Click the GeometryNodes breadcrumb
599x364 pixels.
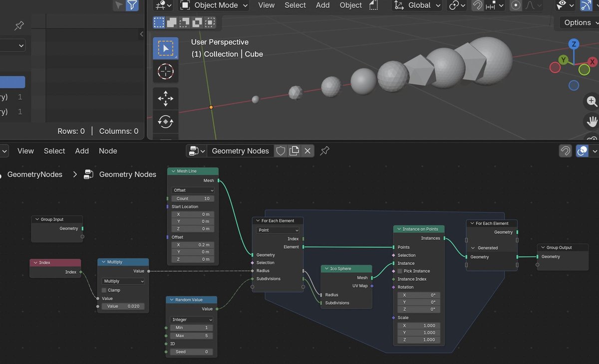click(x=35, y=174)
